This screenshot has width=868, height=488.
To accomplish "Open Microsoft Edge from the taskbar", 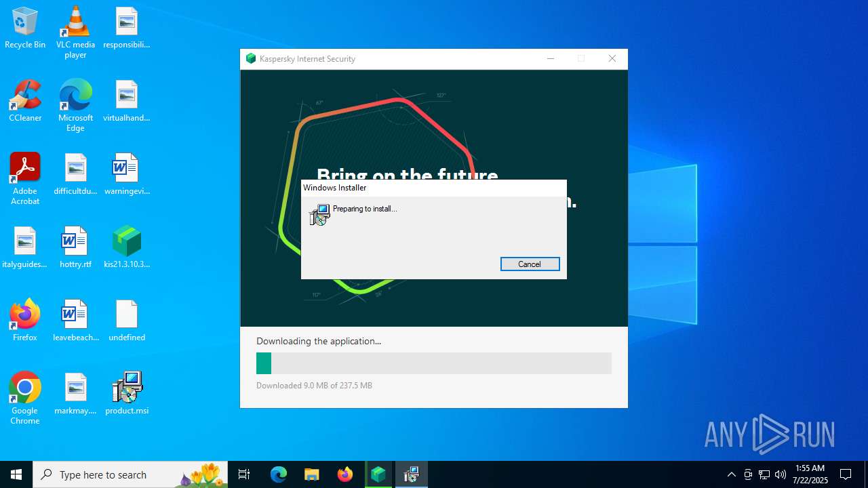I will click(279, 474).
